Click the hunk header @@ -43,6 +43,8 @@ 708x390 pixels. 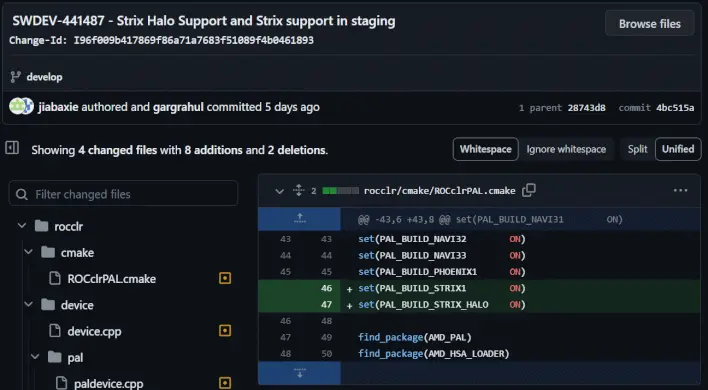click(x=490, y=219)
